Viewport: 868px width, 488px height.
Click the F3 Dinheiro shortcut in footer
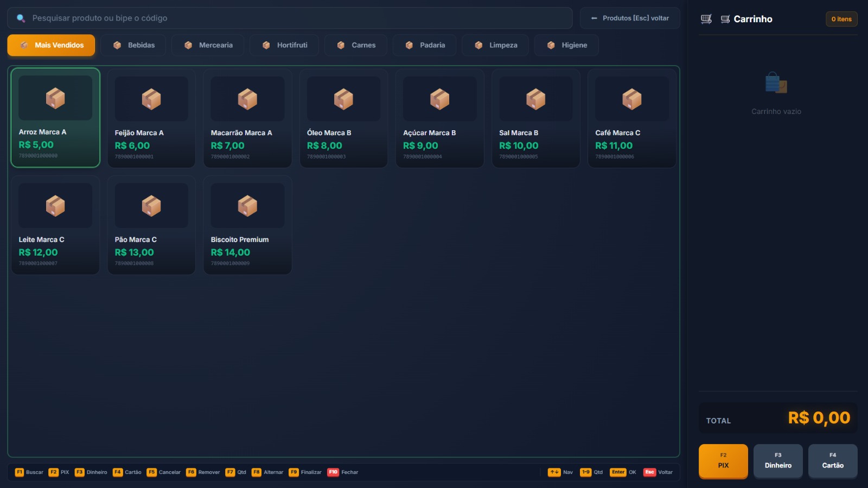(x=91, y=472)
